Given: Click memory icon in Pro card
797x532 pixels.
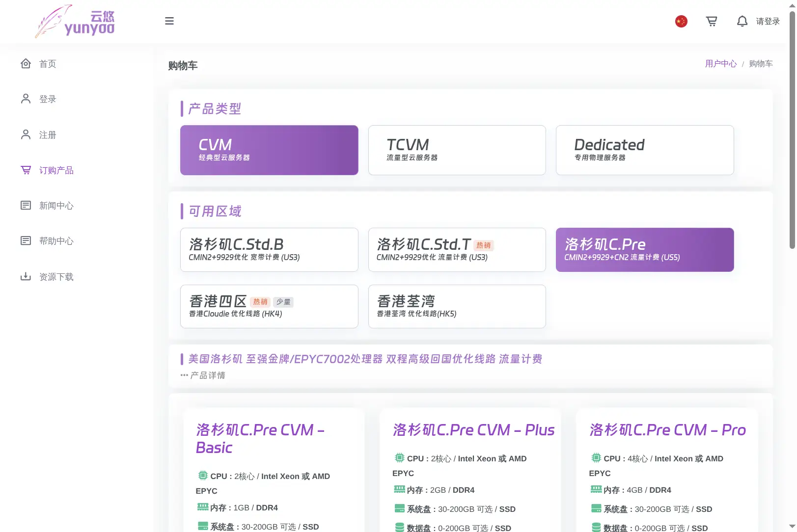Looking at the screenshot, I should pyautogui.click(x=596, y=489).
